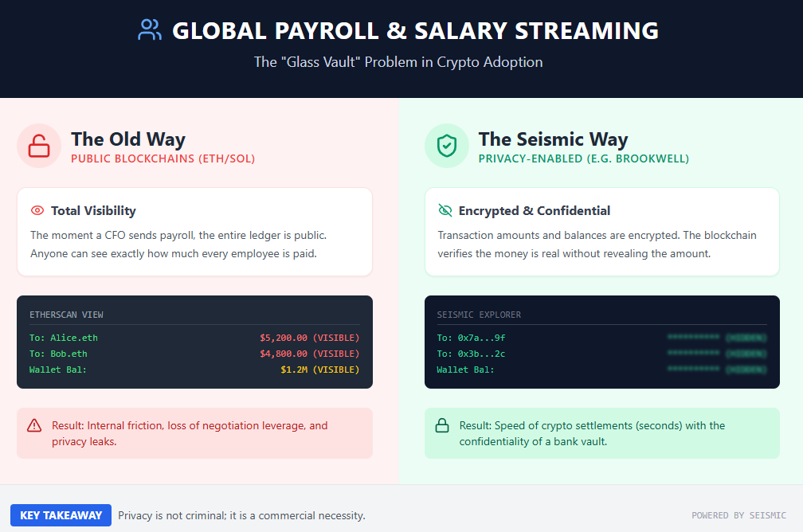The width and height of the screenshot is (803, 532).
Task: Click the KEY TAKEAWAY button
Action: (x=61, y=515)
